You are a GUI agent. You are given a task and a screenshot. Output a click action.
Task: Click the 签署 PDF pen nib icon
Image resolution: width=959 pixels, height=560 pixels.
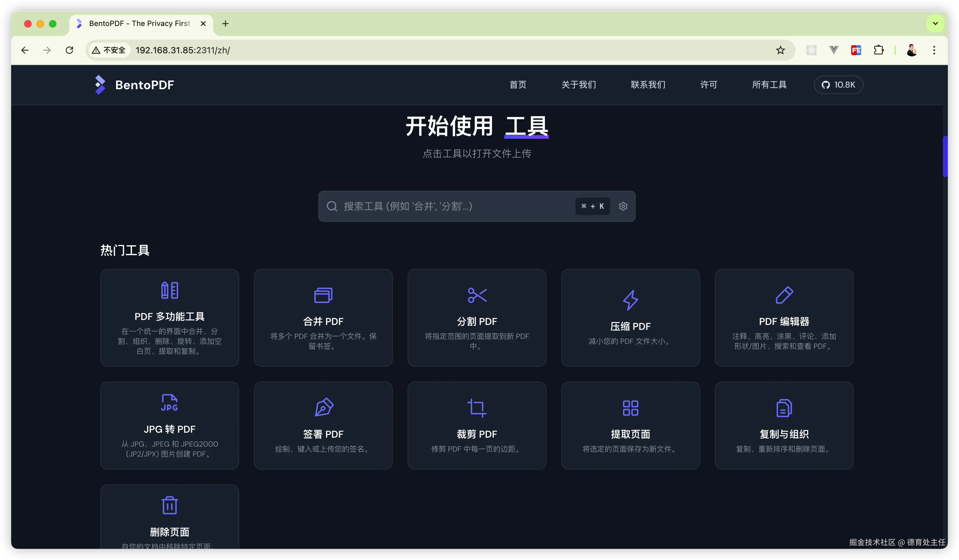click(x=324, y=407)
